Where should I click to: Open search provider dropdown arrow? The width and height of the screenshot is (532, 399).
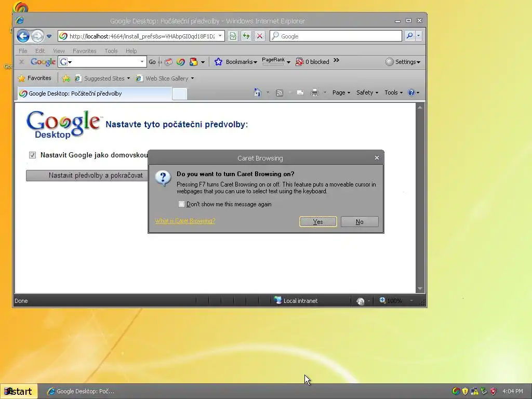[419, 36]
